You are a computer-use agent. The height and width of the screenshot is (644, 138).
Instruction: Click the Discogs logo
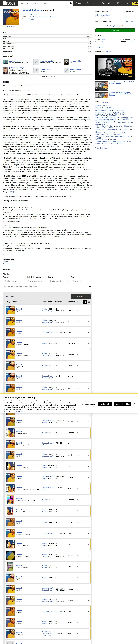pos(9,3)
